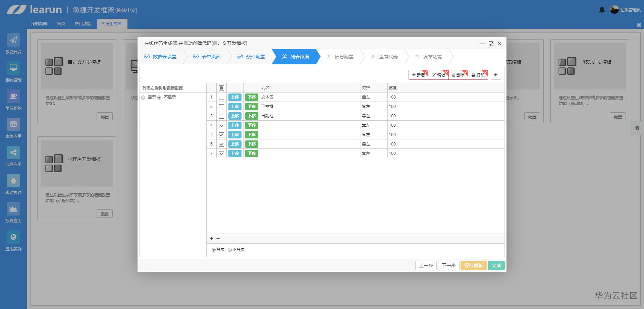
Task: Open the 敏捷开发 sidebar module
Action: pos(13,44)
